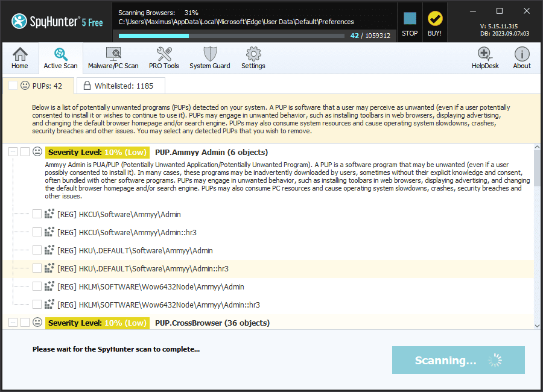Viewport: 543px width, 392px height.
Task: Check HKU\.DEFAULT\Software\Ammyy\Admin entry
Action: pos(37,250)
